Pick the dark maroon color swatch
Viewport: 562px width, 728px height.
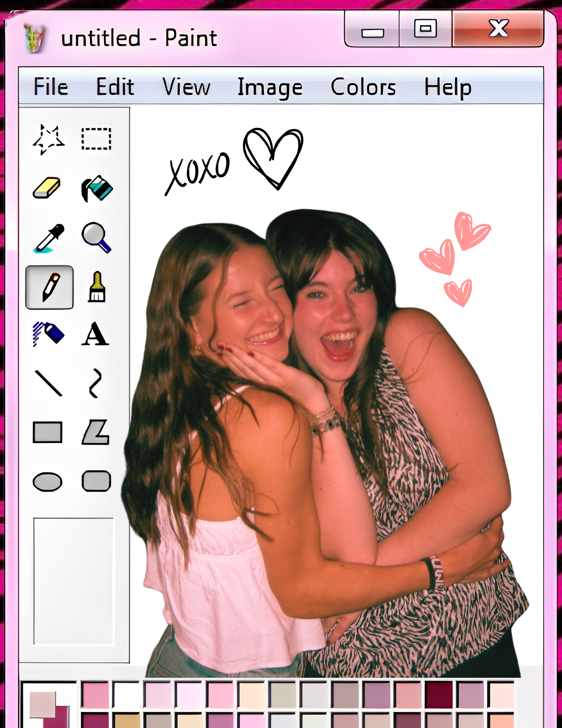point(439,695)
